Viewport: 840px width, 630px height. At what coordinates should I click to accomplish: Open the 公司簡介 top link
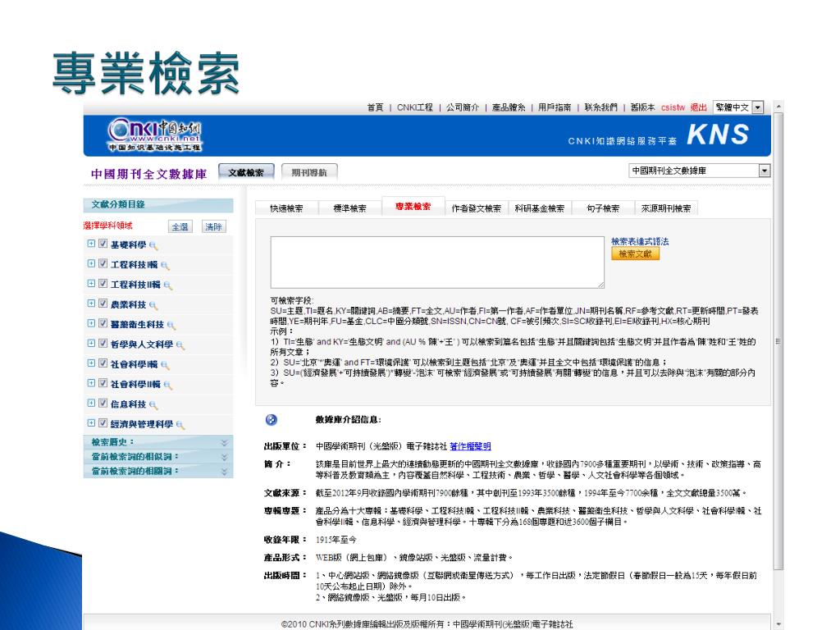[x=463, y=107]
